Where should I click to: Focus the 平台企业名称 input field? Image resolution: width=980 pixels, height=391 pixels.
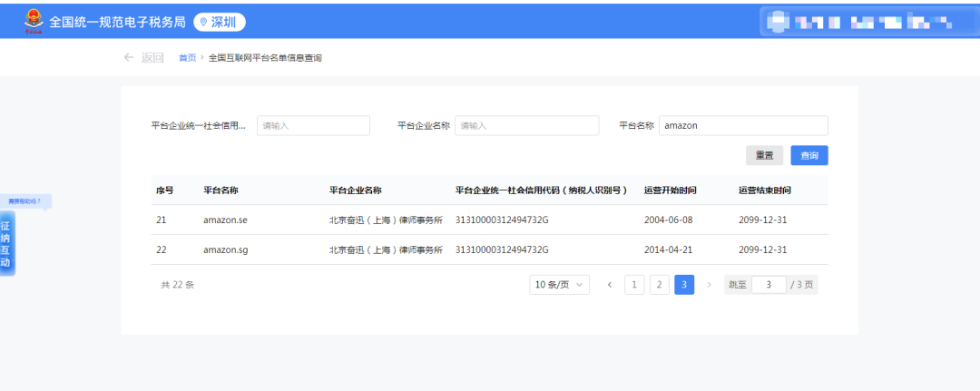click(x=526, y=125)
